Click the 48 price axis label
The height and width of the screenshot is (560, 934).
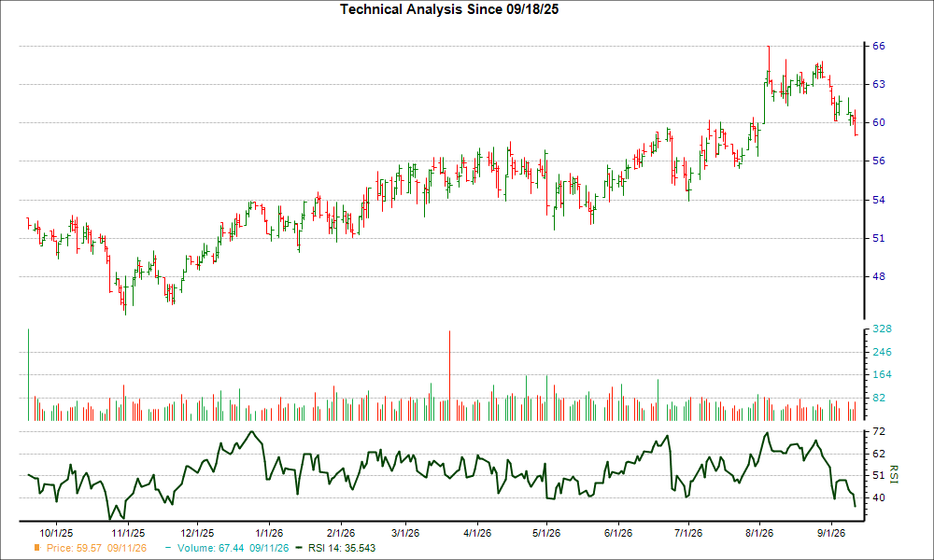pos(879,276)
